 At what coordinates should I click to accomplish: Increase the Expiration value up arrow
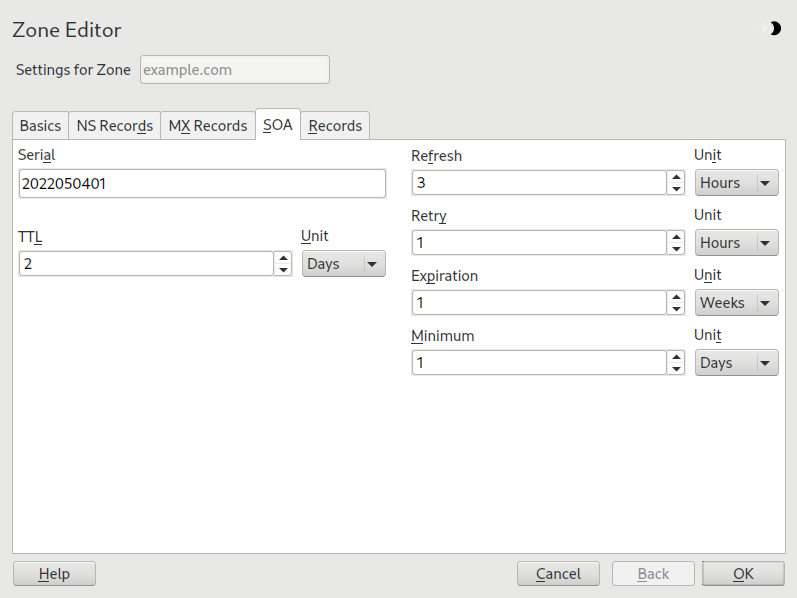click(677, 296)
